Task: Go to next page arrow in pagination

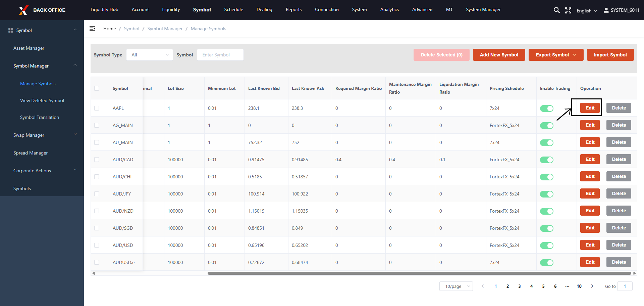Action: pos(592,286)
